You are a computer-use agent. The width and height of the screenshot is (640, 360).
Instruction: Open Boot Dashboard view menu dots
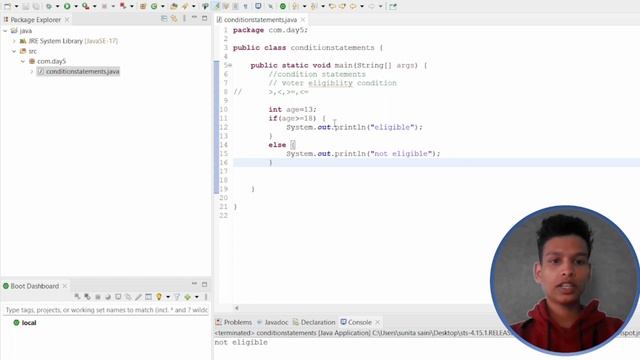(x=206, y=297)
